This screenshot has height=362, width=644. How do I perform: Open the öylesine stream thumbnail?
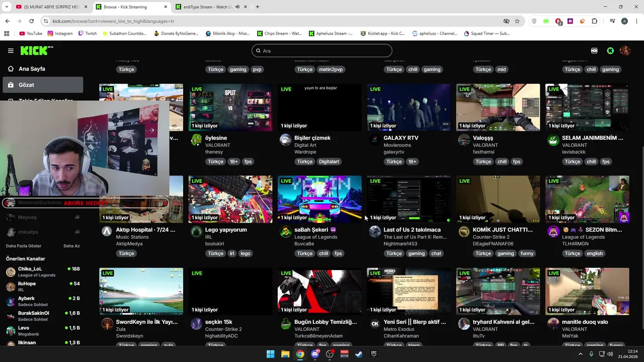230,107
